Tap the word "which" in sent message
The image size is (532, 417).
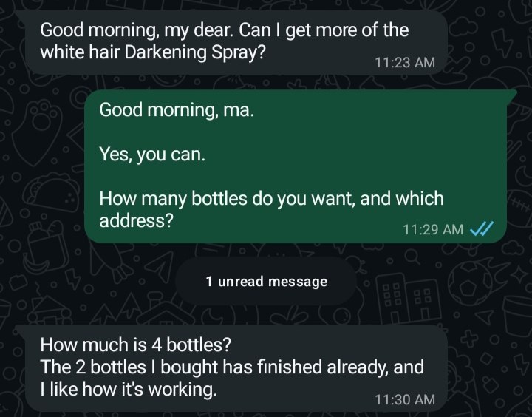click(419, 199)
